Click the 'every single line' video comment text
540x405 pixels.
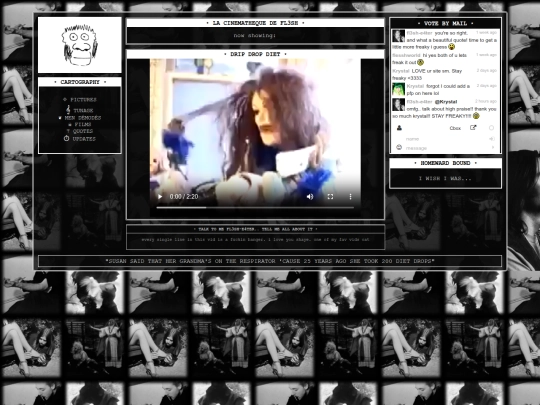click(x=255, y=240)
